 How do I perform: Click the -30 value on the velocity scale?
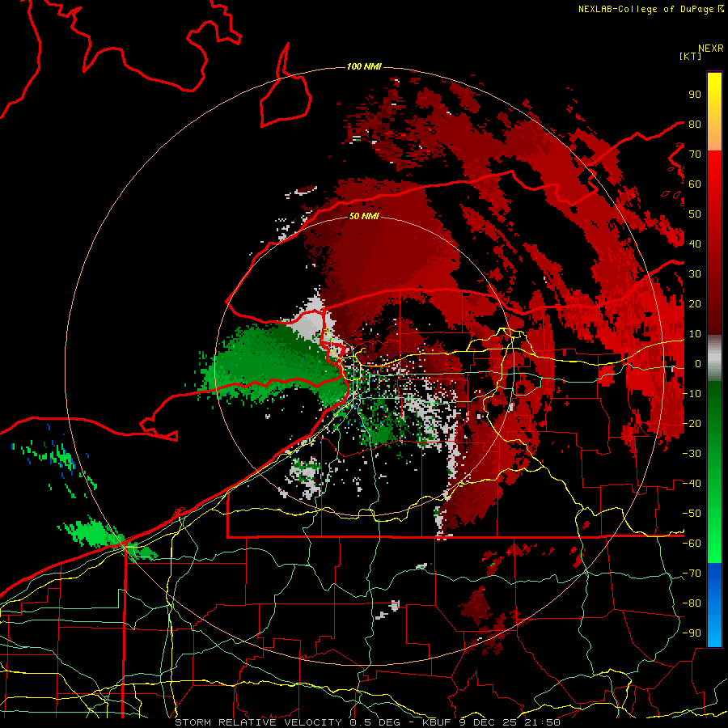[692, 454]
